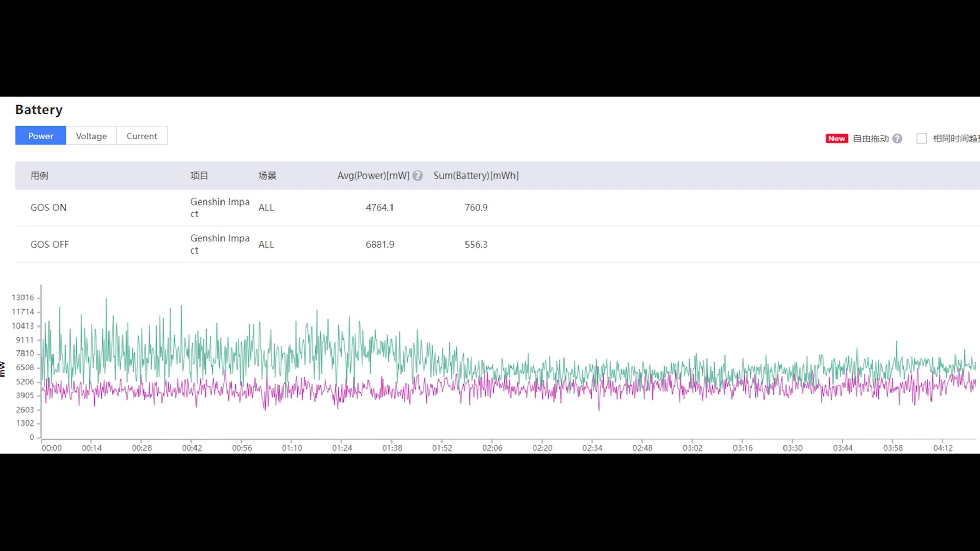
Task: Click the 场景 column header
Action: 267,176
